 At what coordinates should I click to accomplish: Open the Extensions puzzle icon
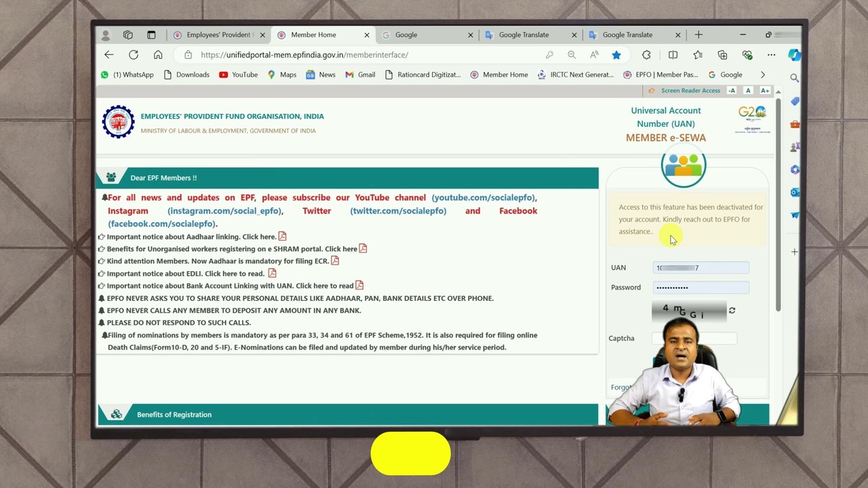click(x=646, y=55)
